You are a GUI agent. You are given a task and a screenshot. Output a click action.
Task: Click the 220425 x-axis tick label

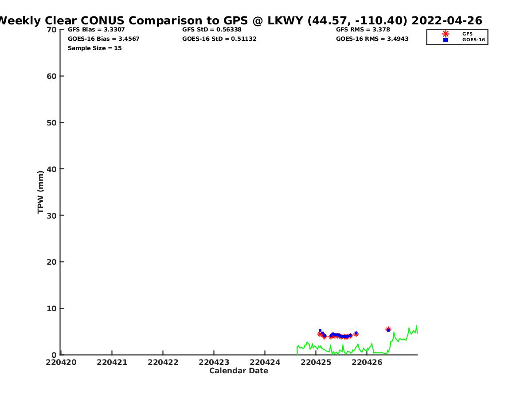pyautogui.click(x=316, y=362)
